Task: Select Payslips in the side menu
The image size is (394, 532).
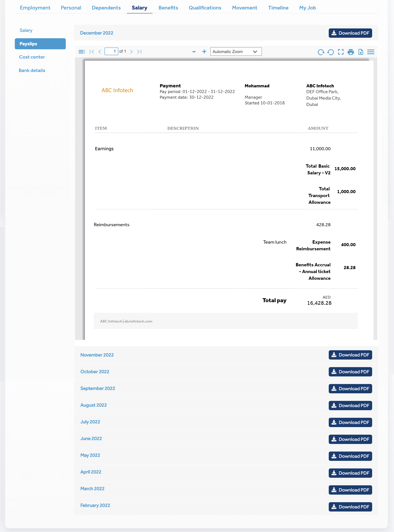Action: [x=40, y=44]
